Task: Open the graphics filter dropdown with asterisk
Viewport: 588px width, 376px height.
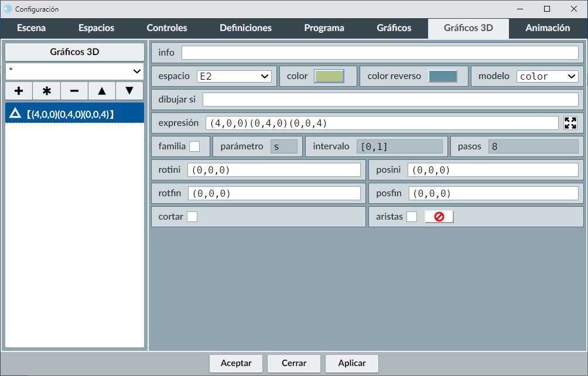Action: 74,71
